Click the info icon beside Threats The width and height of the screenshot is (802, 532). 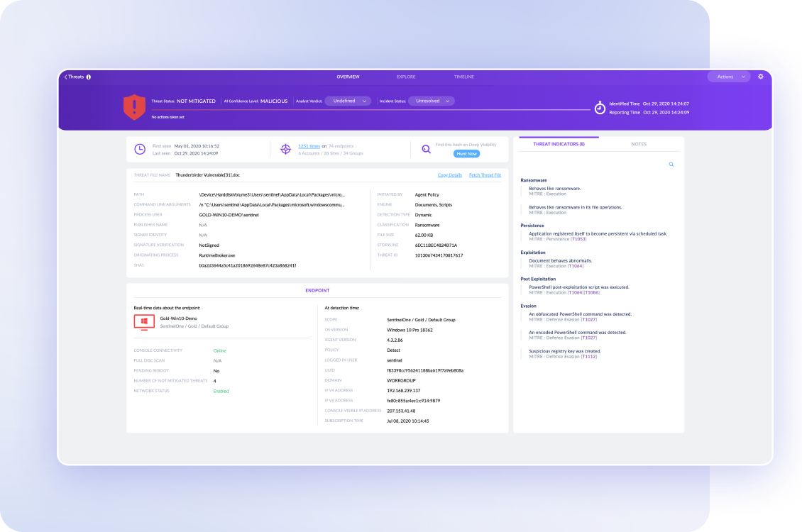[x=89, y=77]
